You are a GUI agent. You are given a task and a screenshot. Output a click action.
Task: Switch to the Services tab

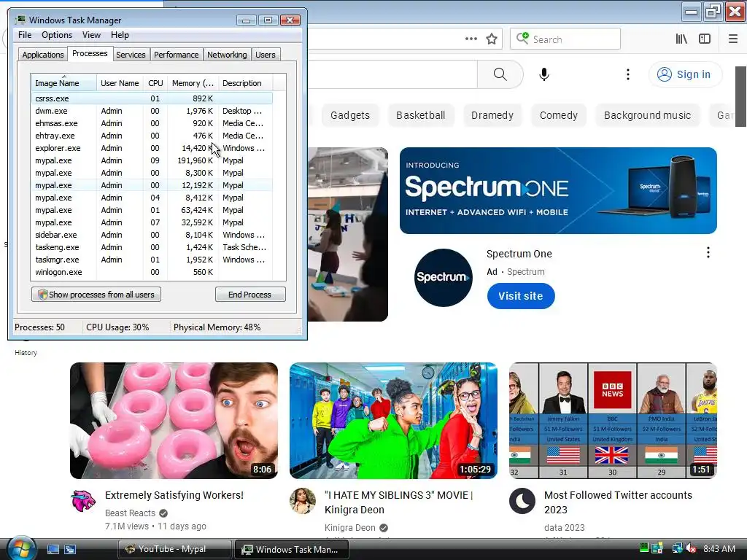[131, 55]
